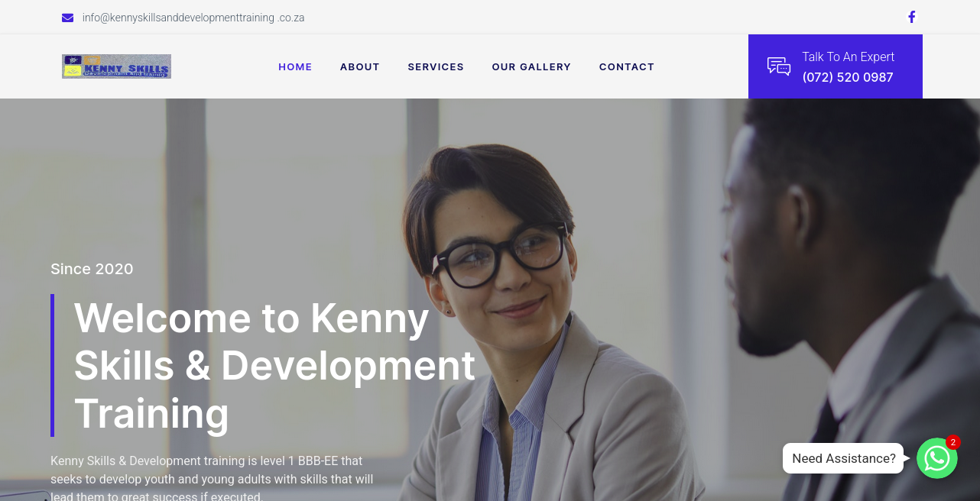Click the Welcome to Kenny Skills heading
The height and width of the screenshot is (501, 980).
[274, 365]
